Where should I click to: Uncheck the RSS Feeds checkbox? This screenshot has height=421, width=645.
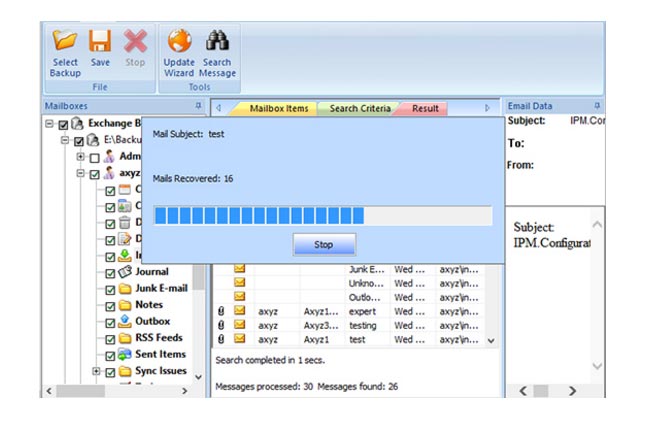coord(110,340)
